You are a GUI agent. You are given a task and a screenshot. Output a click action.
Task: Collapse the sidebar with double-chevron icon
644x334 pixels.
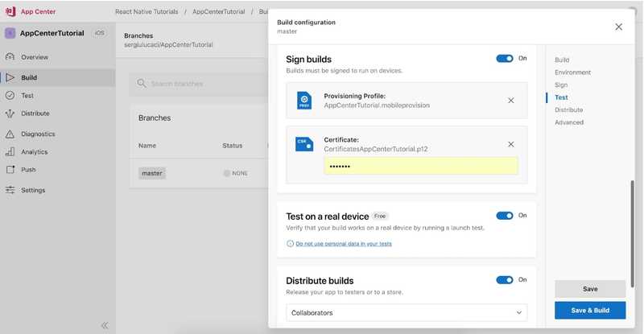(105, 325)
